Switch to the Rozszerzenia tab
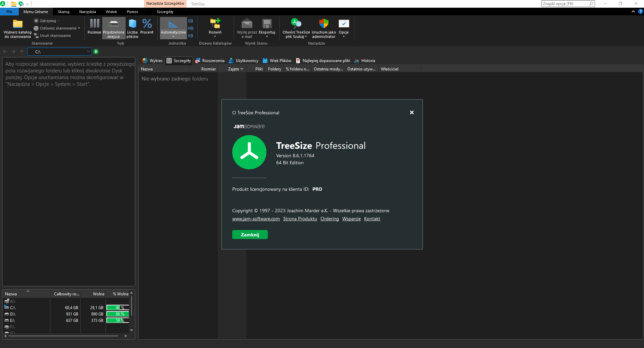The image size is (644, 348). click(x=210, y=61)
